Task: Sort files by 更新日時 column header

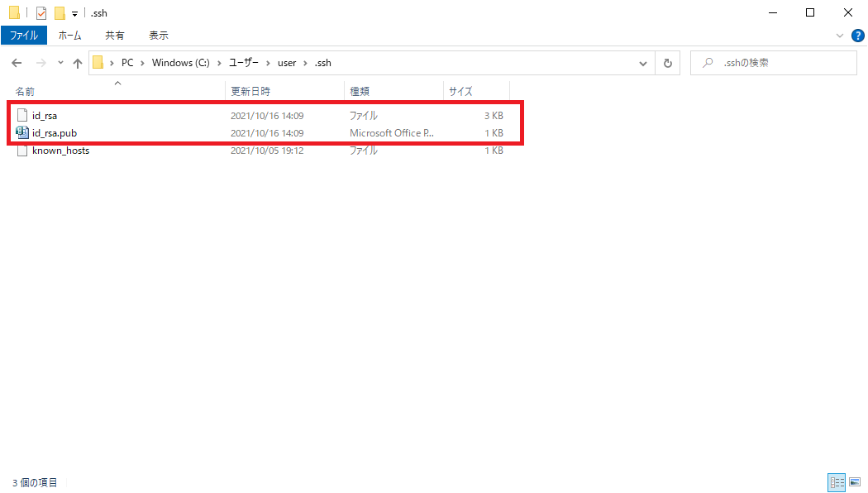Action: click(x=250, y=91)
